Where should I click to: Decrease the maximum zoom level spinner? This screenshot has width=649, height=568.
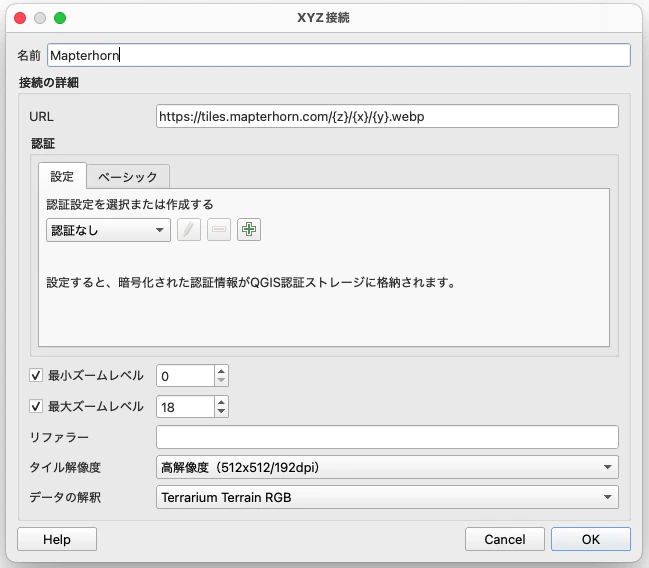[x=221, y=411]
